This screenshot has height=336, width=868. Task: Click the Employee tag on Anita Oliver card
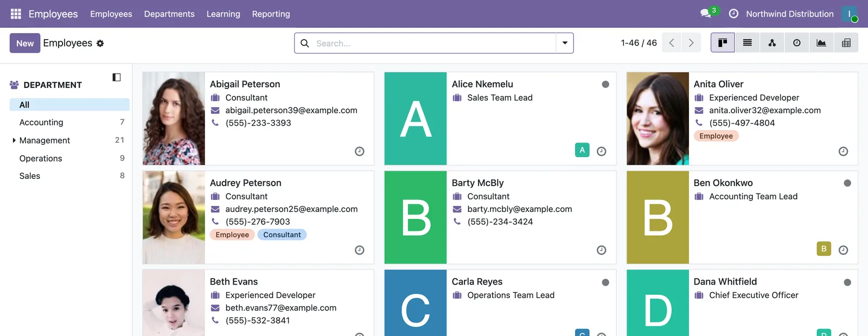pyautogui.click(x=716, y=136)
